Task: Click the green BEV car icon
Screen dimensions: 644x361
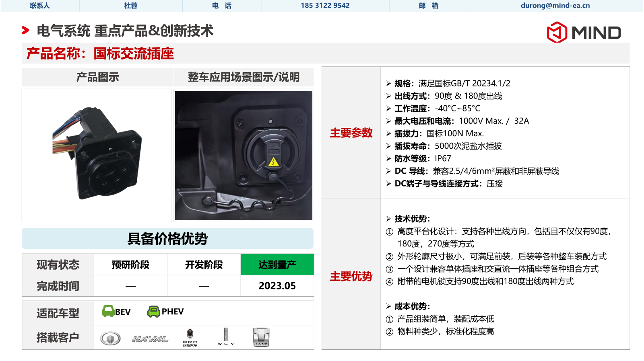Action: click(108, 311)
